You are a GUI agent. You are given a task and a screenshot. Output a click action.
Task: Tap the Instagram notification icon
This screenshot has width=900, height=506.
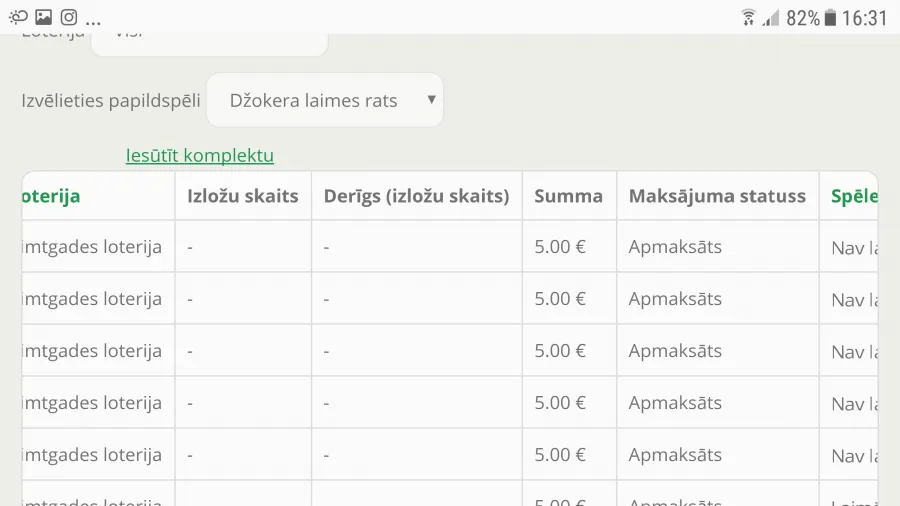coord(69,17)
